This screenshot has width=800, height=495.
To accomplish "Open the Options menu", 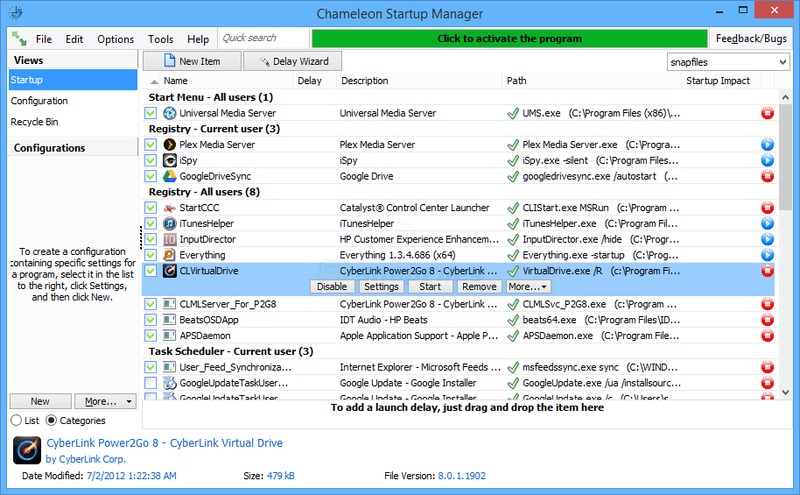I will tap(115, 39).
